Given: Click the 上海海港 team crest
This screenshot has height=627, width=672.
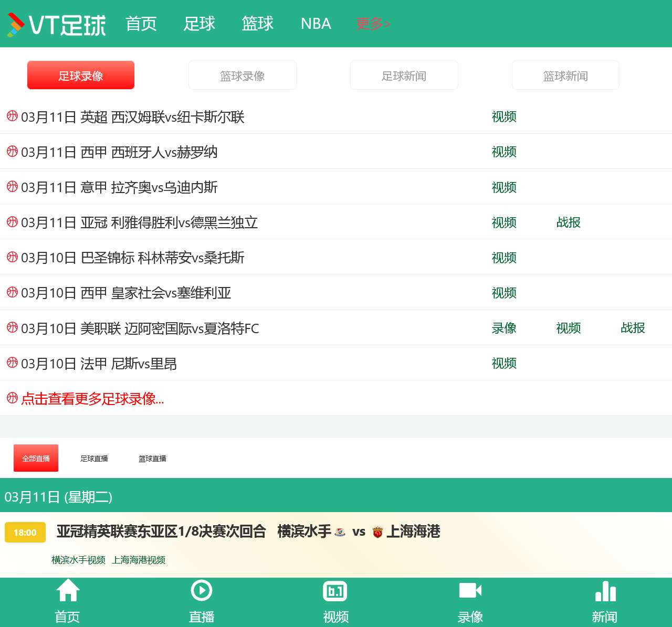Looking at the screenshot, I should 377,533.
